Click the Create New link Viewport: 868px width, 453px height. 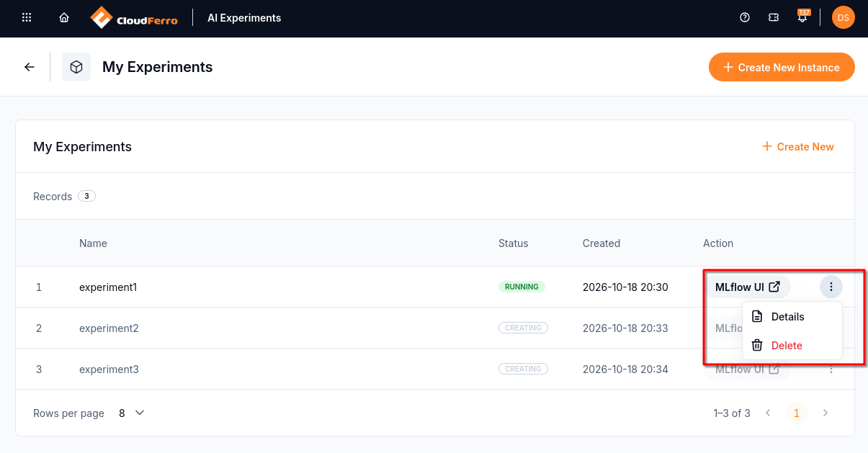[x=798, y=147]
